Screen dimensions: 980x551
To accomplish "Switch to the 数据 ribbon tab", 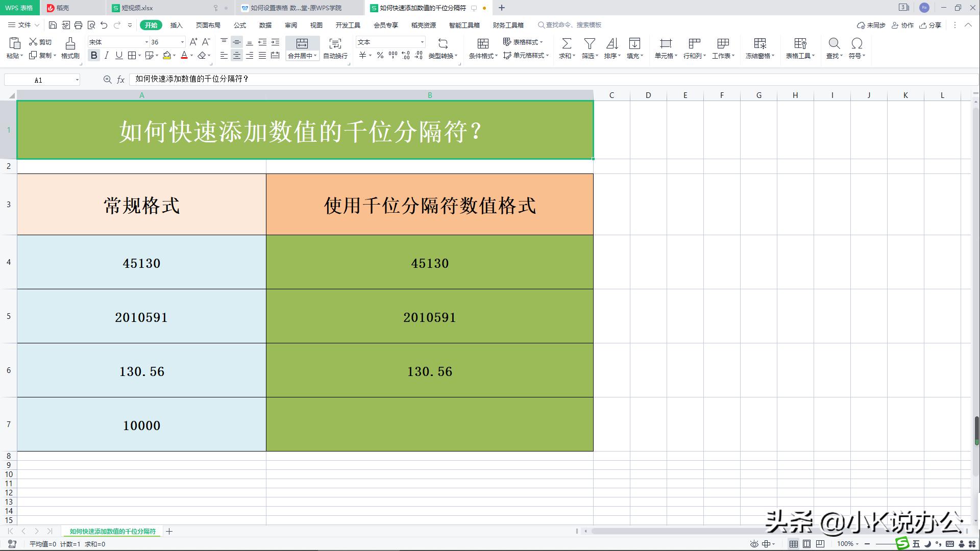I will pyautogui.click(x=265, y=25).
